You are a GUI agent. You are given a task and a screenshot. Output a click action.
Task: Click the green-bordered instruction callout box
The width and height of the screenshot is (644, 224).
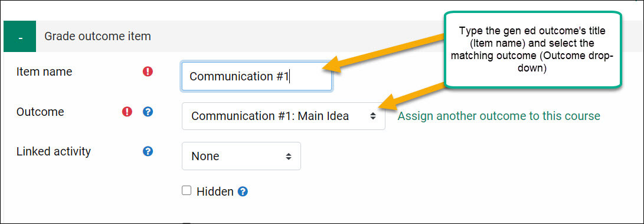[x=532, y=49]
